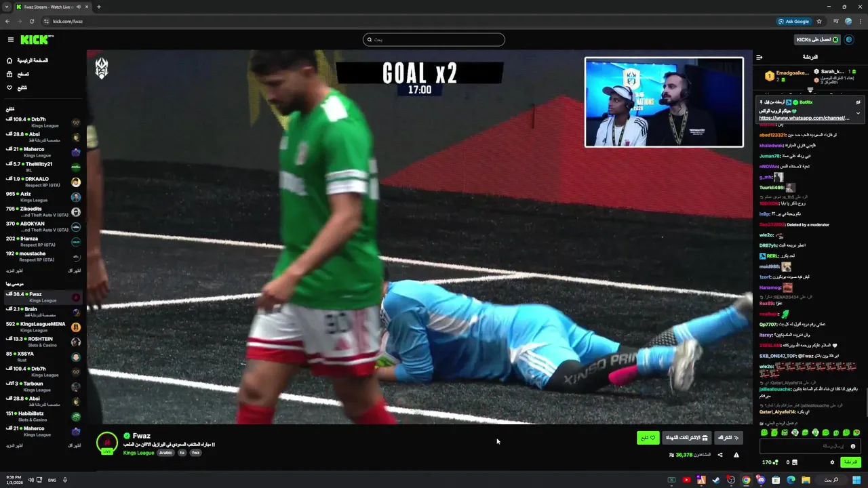Image resolution: width=868 pixels, height=488 pixels.
Task: Open the blue profile avatar in header
Action: [849, 40]
